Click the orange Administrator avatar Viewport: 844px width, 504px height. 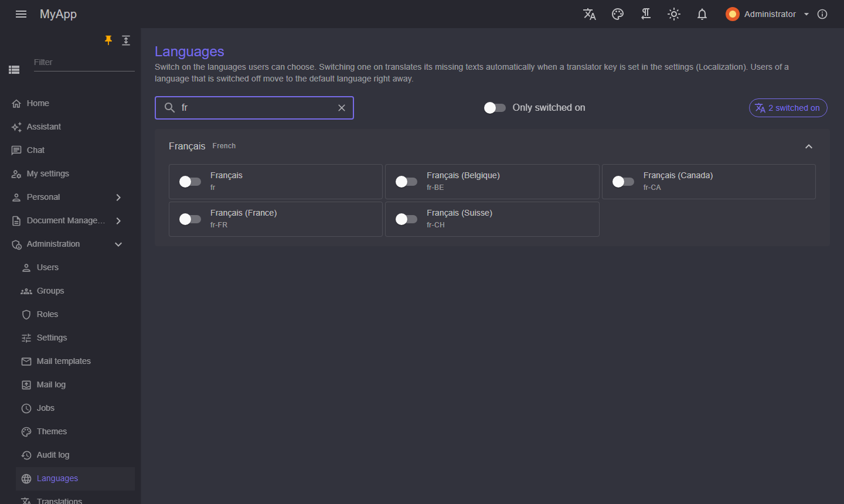tap(732, 14)
